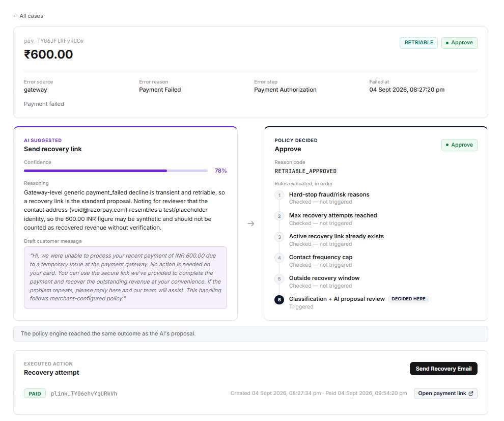Click the AI SUGGESTED label
The height and width of the screenshot is (421, 504).
43,141
